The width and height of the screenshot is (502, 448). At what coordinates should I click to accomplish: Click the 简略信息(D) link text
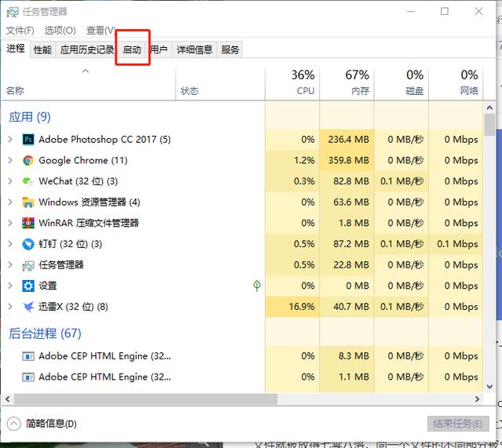point(51,424)
